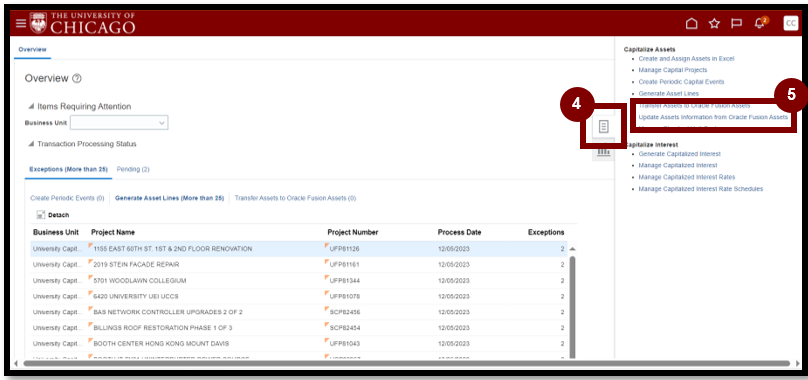808x380 pixels.
Task: Go to the Home icon
Action: [x=692, y=23]
